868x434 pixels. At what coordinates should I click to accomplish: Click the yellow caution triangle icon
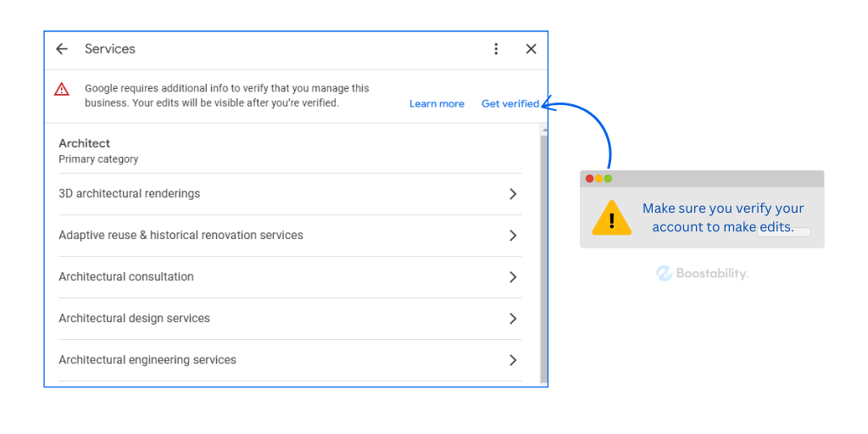[611, 218]
